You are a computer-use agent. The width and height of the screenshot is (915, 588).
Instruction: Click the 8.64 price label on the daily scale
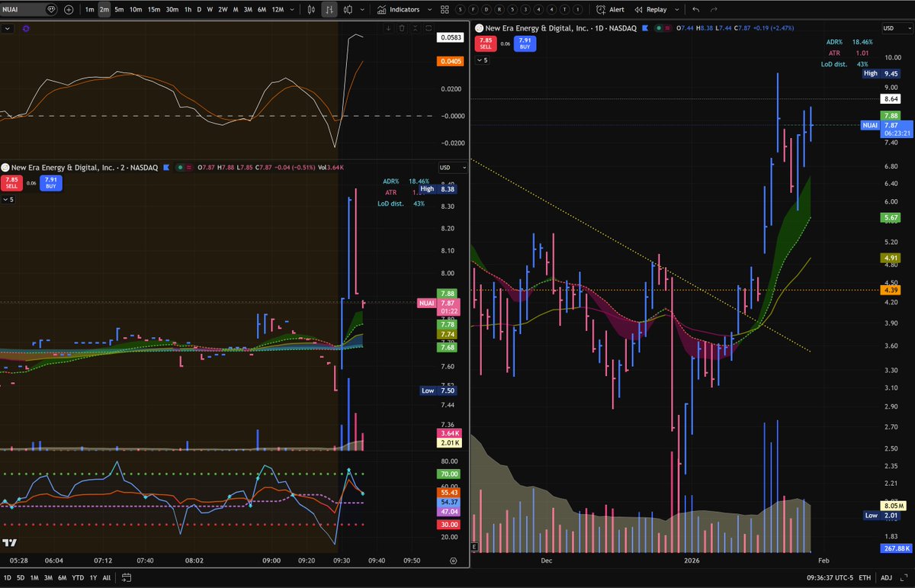[x=891, y=99]
